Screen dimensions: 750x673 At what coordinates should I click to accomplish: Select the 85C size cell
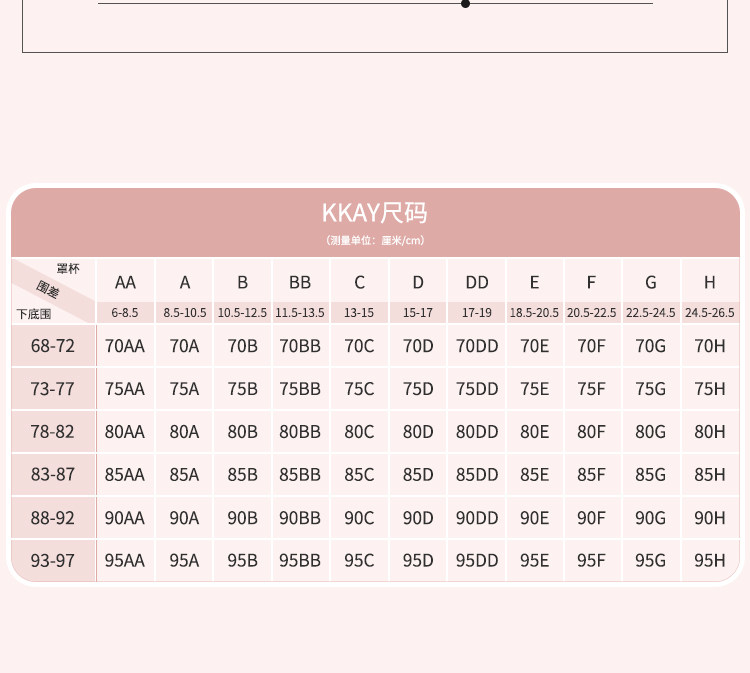point(359,474)
